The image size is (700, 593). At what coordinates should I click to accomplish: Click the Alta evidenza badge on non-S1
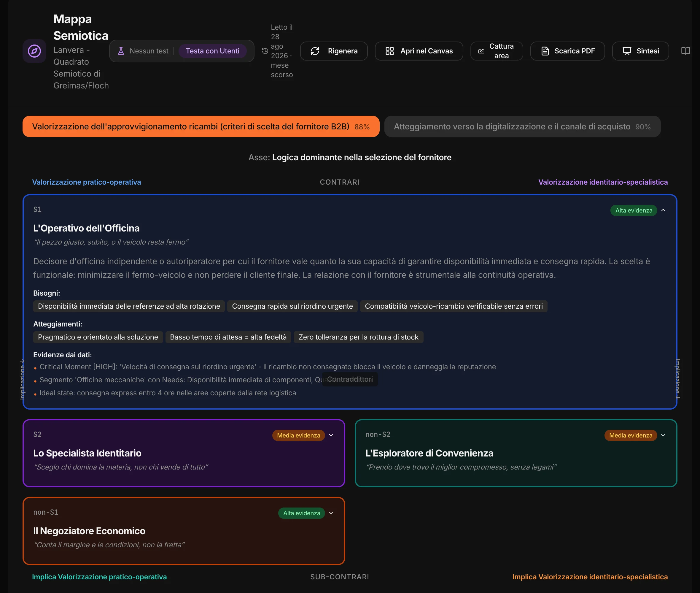302,513
